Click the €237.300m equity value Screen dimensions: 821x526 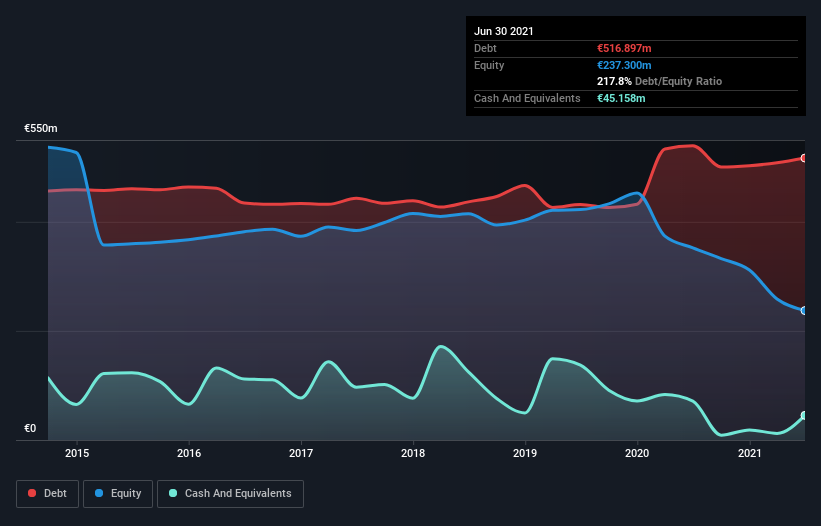pyautogui.click(x=624, y=65)
